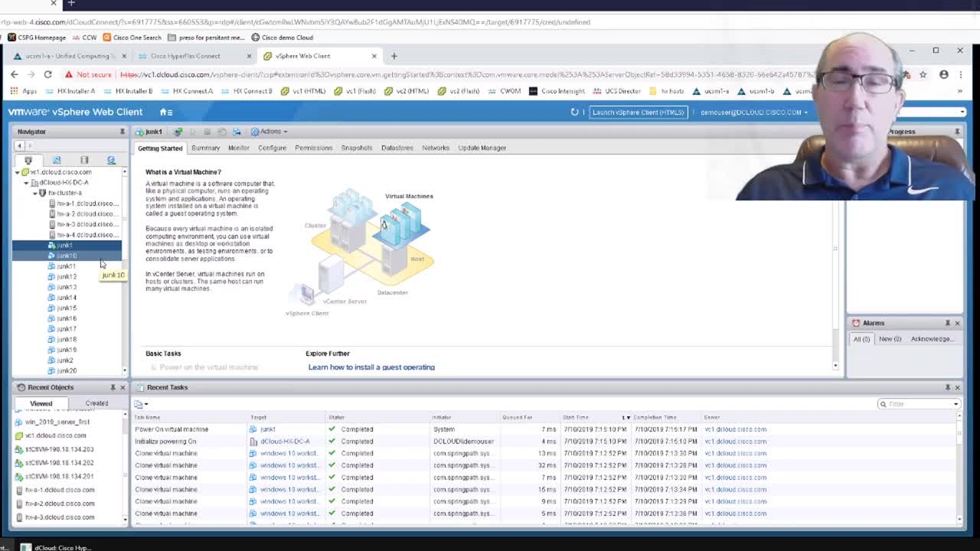The image size is (980, 551).
Task: Select the Hosts and Clusters navigator tab
Action: 28,160
